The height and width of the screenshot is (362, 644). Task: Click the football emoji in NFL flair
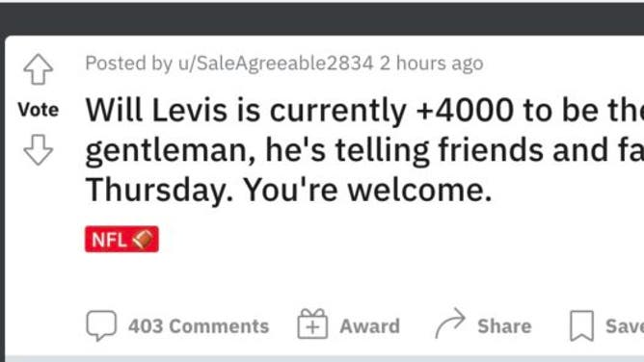tap(143, 240)
